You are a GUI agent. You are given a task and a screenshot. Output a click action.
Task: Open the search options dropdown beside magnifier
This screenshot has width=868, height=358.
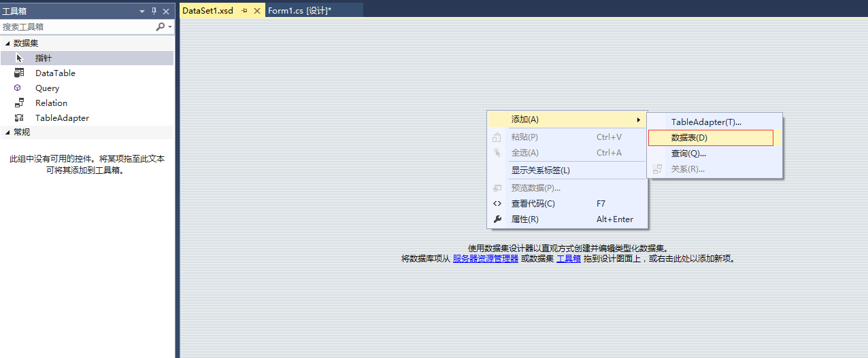coord(170,27)
